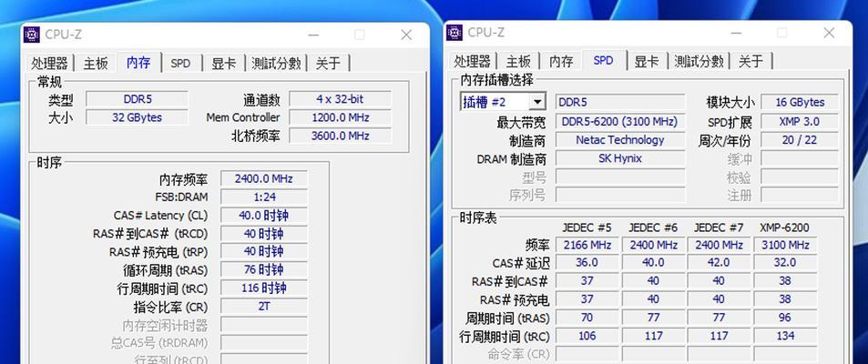The width and height of the screenshot is (868, 364).
Task: Click the 2400.0 MHz 内存频率 value
Action: pos(263,178)
